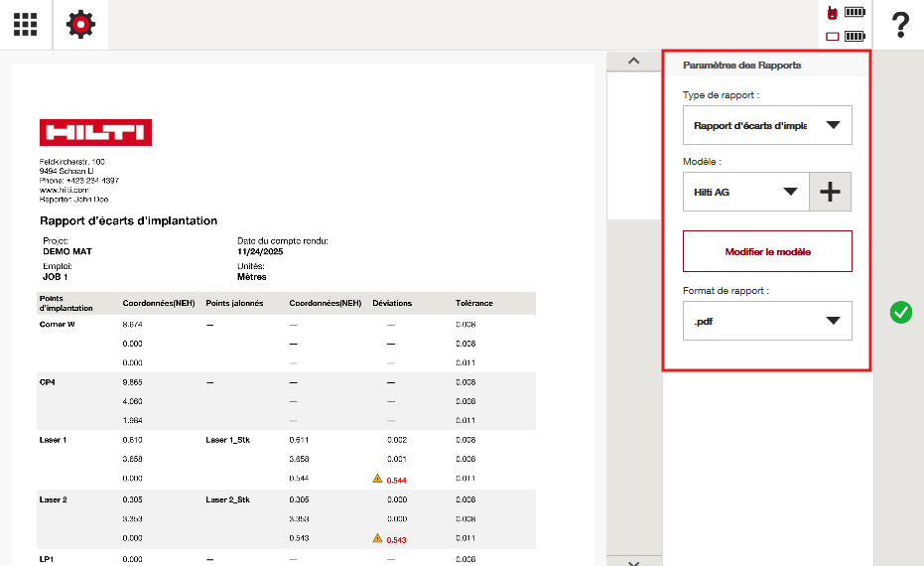924x566 pixels.
Task: Expand the Type de rapport dropdown
Action: coord(767,125)
